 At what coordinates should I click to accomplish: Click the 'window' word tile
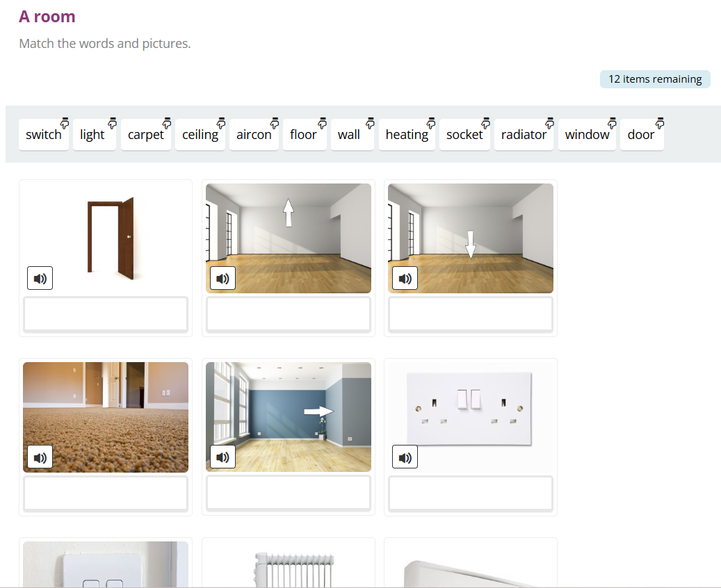pos(587,135)
